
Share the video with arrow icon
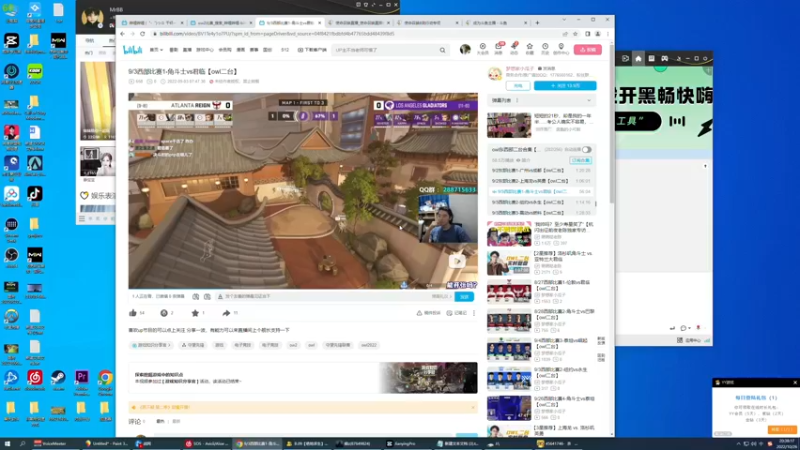226,313
